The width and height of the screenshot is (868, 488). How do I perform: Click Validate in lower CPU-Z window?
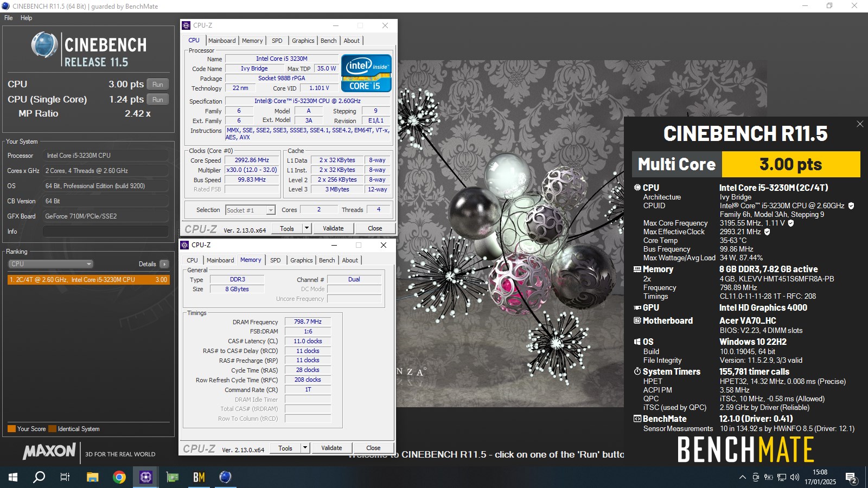tap(331, 448)
